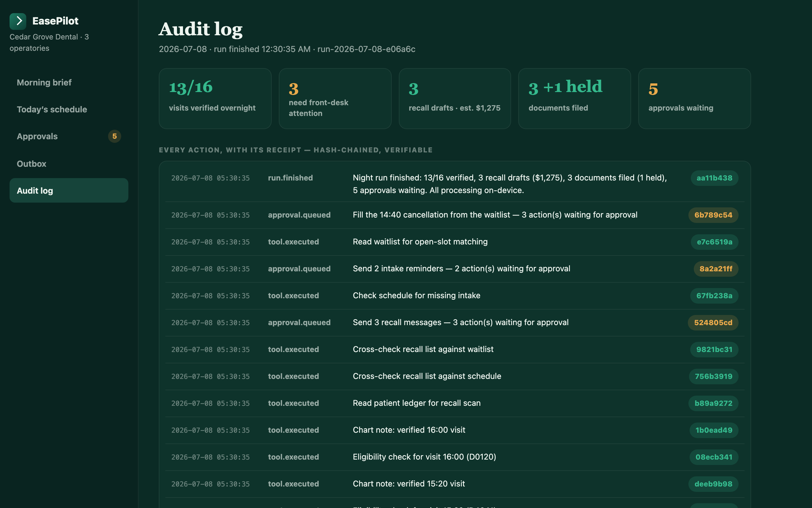Viewport: 812px width, 508px height.
Task: Click receipt hash 9821bc31
Action: coord(714,349)
